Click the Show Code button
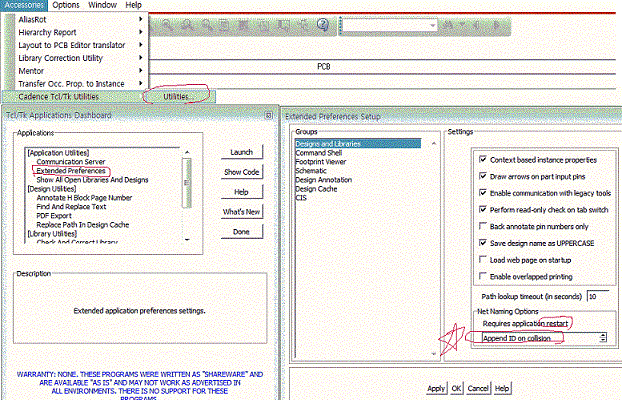 pyautogui.click(x=241, y=172)
